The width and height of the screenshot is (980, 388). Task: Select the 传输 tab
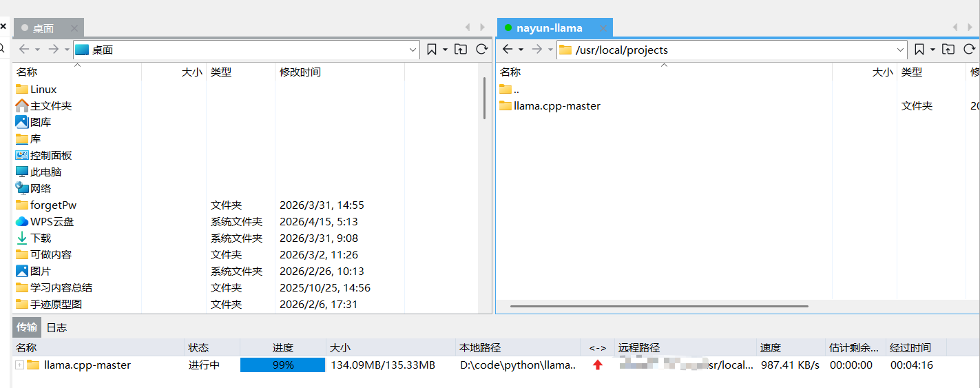(28, 327)
